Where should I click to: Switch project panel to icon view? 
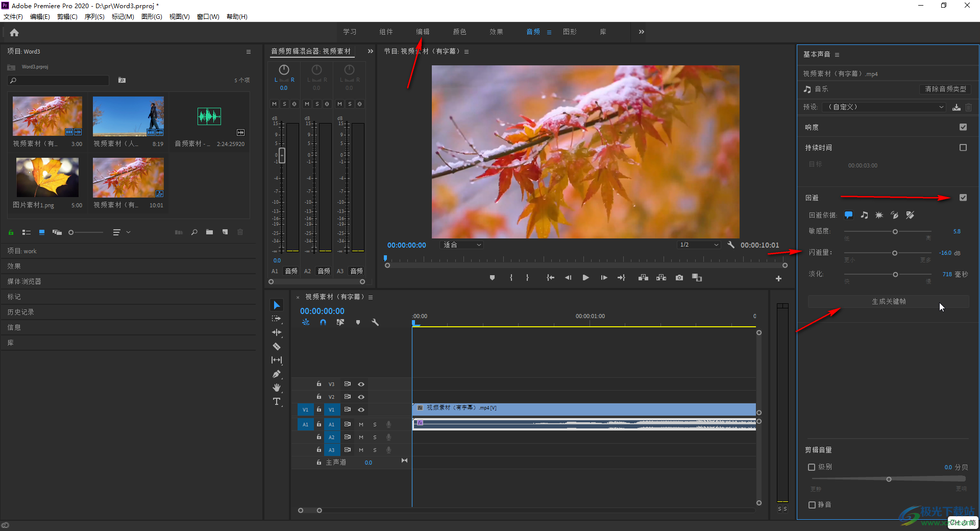(42, 232)
